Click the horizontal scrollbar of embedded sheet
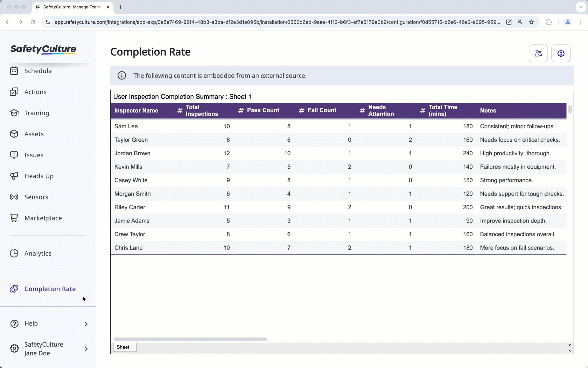This screenshot has width=588, height=368. coord(190,339)
